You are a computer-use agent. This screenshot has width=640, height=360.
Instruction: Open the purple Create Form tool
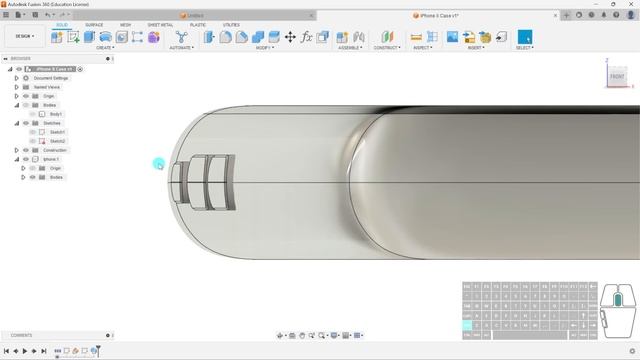tap(154, 37)
